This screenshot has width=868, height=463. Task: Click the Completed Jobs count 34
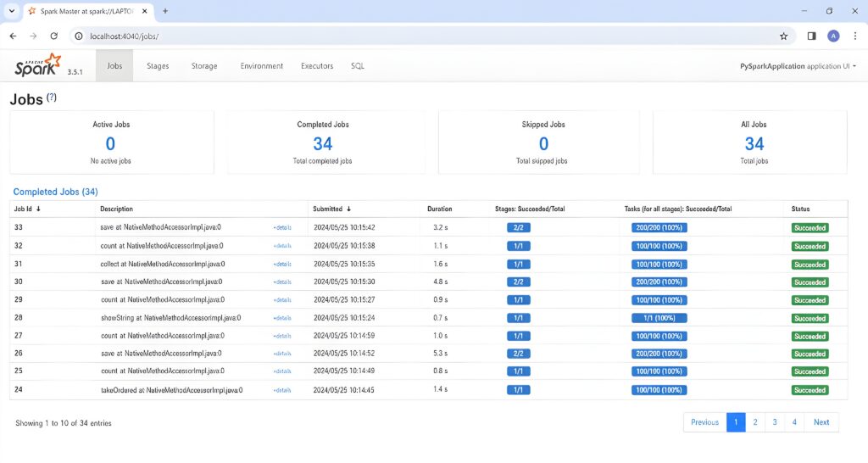click(323, 144)
